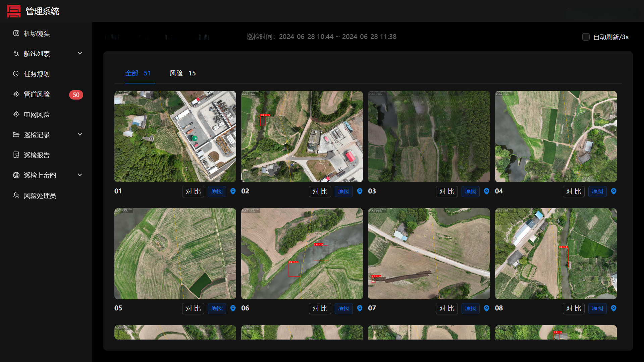
Task: Open 机场镜头 camera icon in sidebar
Action: pos(16,33)
